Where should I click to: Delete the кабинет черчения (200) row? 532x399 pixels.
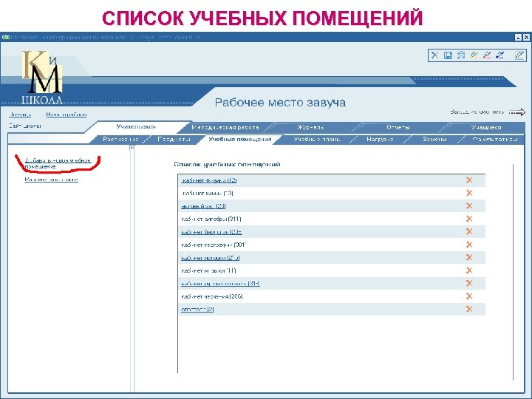tap(469, 296)
